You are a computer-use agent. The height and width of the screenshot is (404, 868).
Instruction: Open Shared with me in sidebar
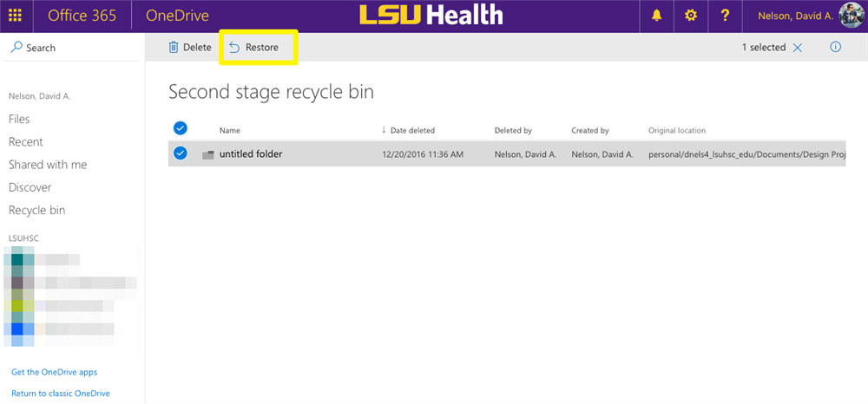(x=48, y=165)
